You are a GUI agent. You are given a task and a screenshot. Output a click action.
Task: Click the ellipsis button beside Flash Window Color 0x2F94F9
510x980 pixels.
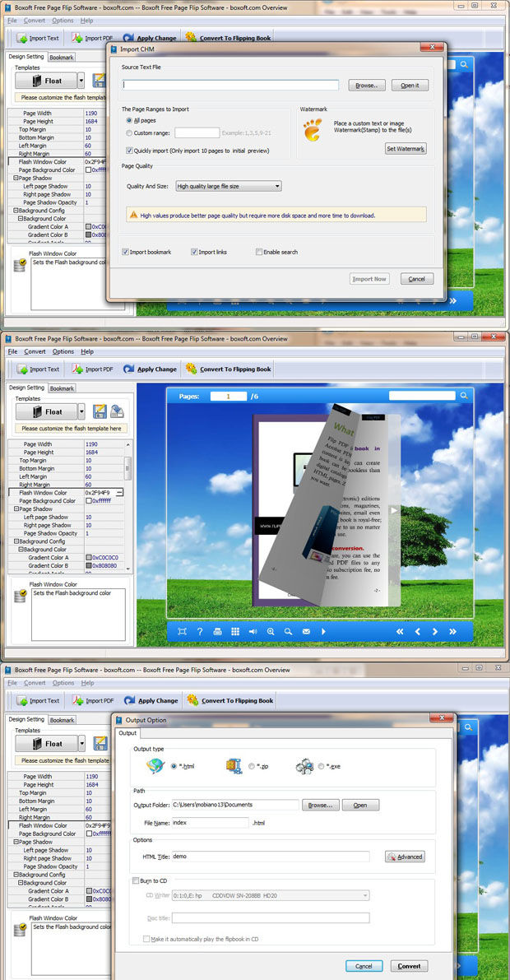(x=119, y=493)
